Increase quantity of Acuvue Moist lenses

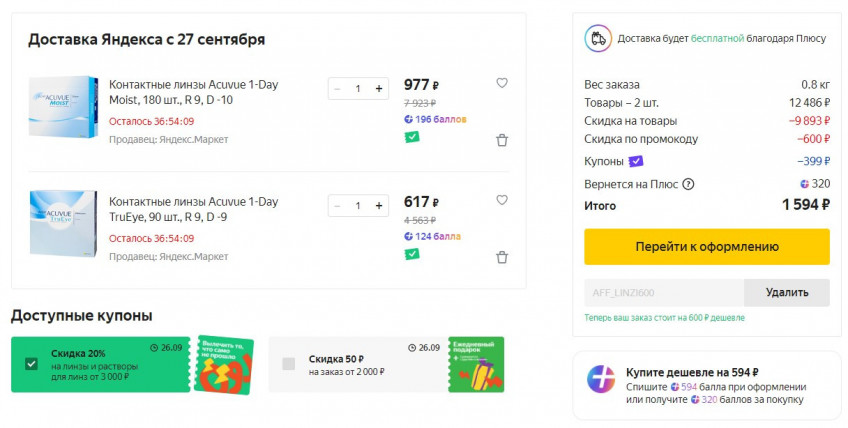click(x=379, y=88)
